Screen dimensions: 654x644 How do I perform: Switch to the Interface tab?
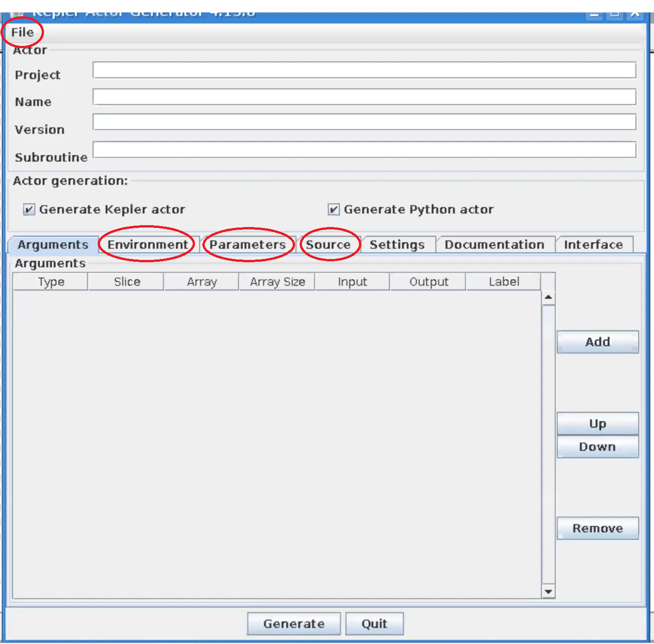tap(593, 245)
